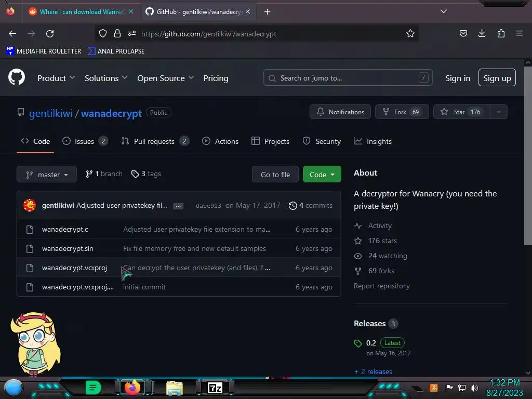Open the wanadecrypt.sln file
Screen dimensions: 532x399
pos(68,248)
